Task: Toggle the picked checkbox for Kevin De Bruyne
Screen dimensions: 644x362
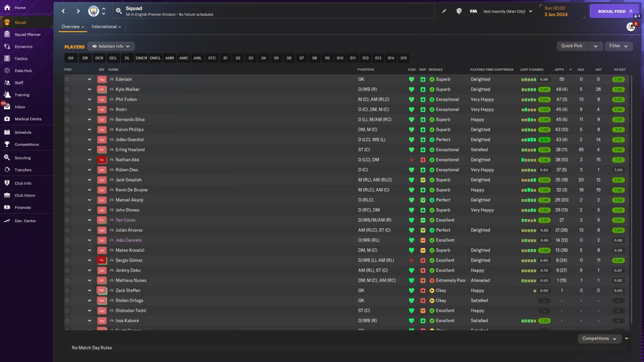Action: [67, 190]
